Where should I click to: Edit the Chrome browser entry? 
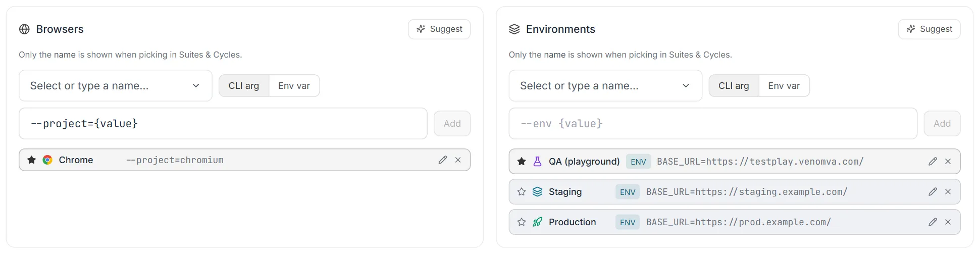click(x=443, y=160)
